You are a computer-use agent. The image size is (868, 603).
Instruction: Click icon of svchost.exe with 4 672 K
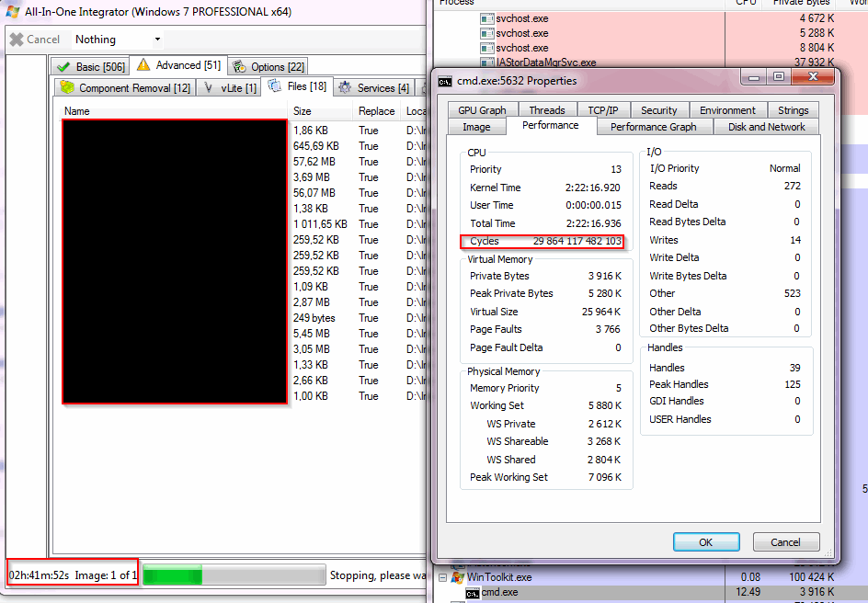click(x=487, y=18)
